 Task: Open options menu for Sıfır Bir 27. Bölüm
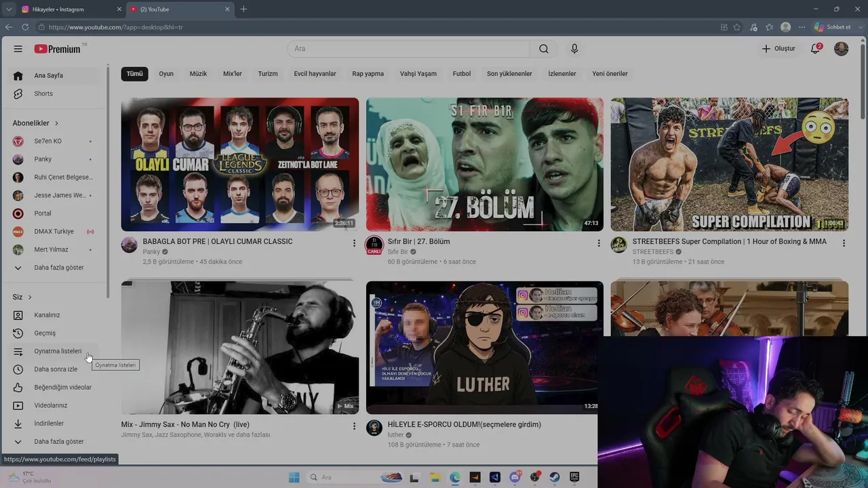[598, 243]
